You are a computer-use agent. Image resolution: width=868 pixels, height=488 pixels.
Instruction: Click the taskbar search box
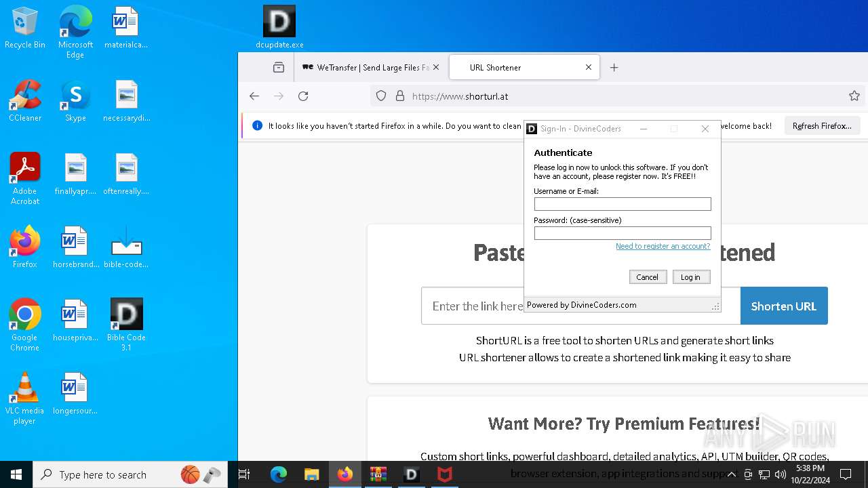(130, 474)
